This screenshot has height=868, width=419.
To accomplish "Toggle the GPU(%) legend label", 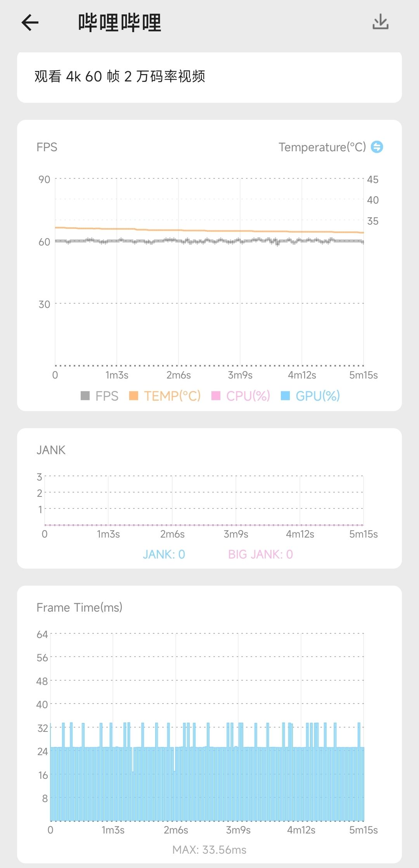I will (317, 396).
